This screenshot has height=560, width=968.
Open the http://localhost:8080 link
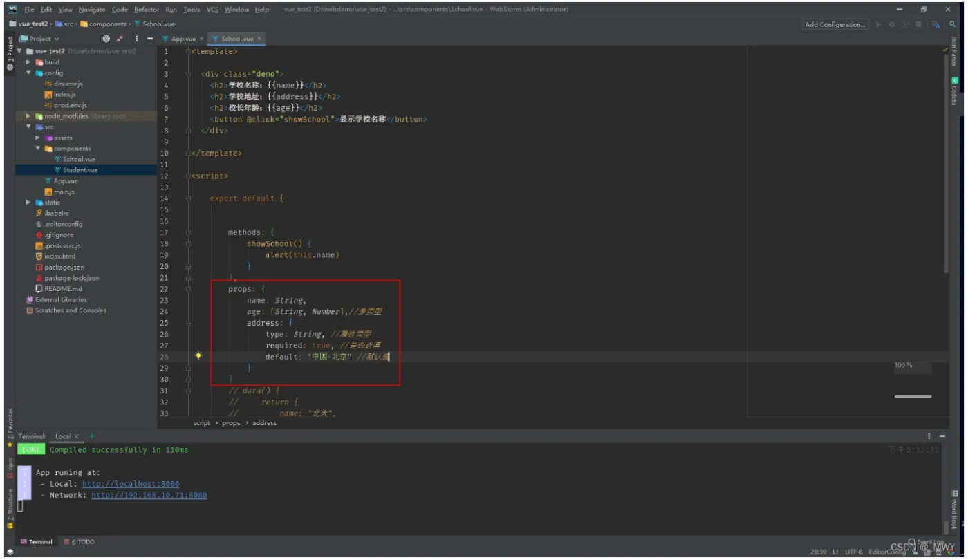(131, 484)
